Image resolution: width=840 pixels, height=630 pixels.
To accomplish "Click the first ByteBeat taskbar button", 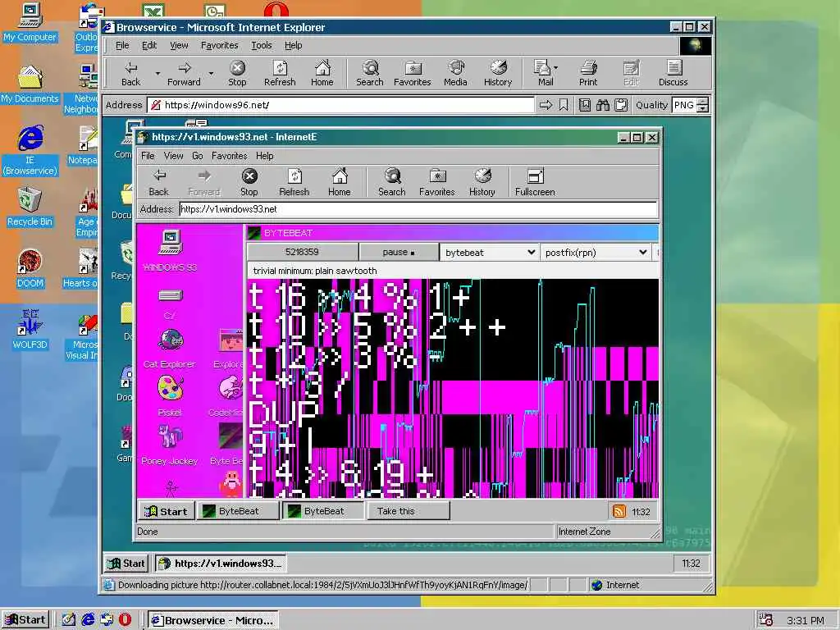I will (x=238, y=511).
